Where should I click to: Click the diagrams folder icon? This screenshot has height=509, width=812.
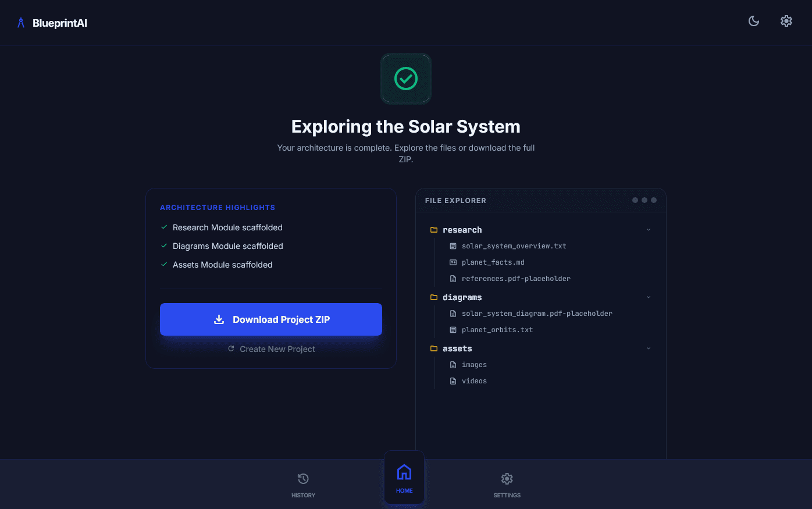(434, 297)
